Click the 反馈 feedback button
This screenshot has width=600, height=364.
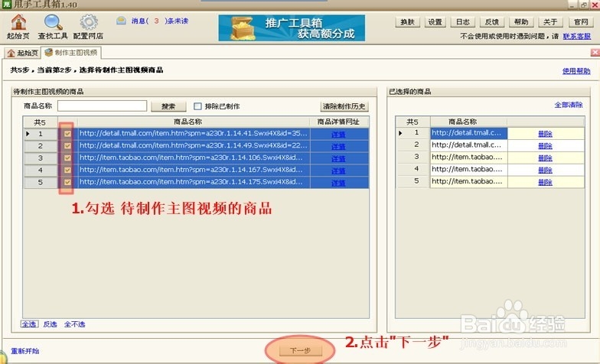coord(491,22)
